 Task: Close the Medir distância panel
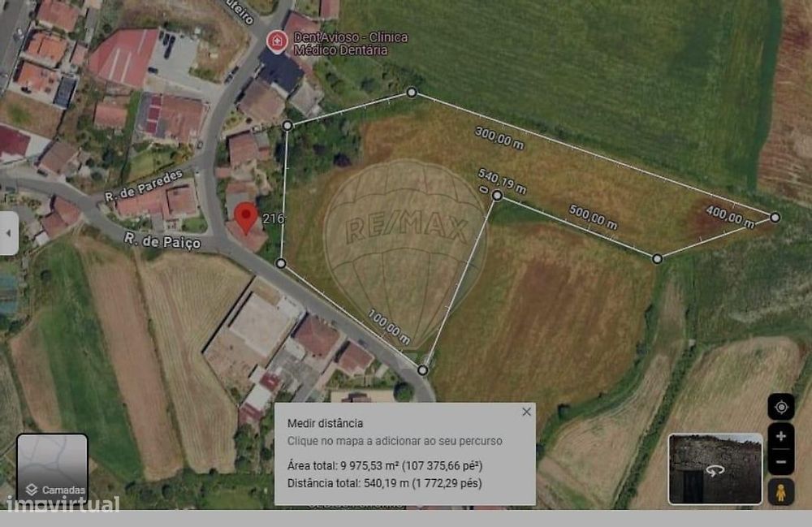[526, 412]
